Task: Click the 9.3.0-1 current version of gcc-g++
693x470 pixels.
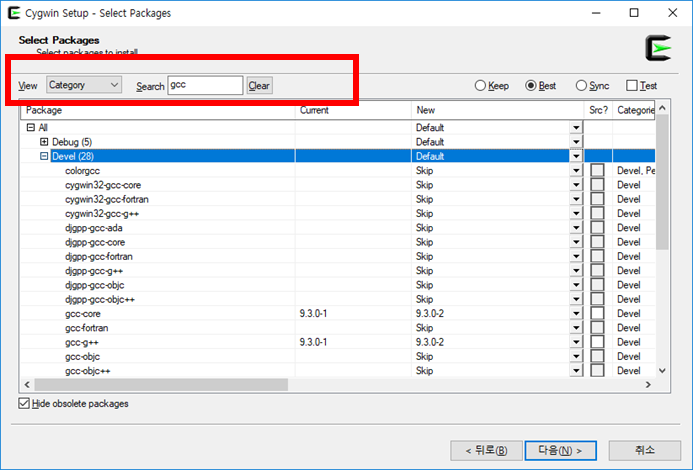Action: pyautogui.click(x=313, y=342)
